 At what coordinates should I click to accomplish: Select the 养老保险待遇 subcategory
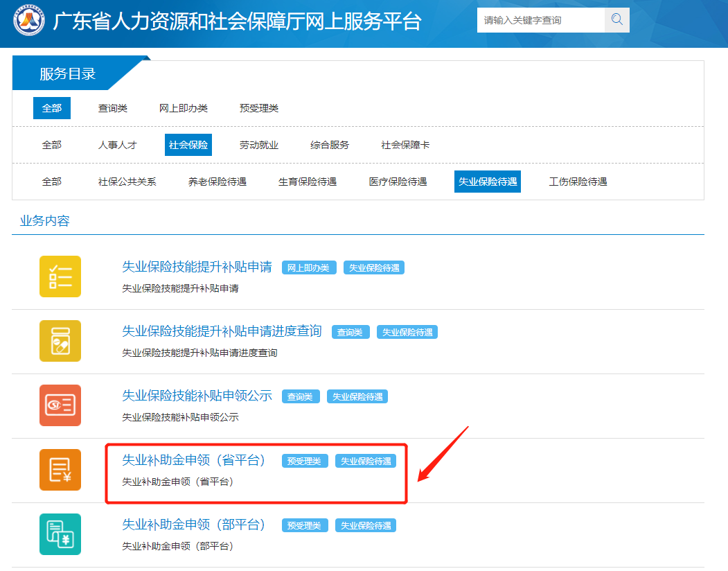pyautogui.click(x=217, y=182)
